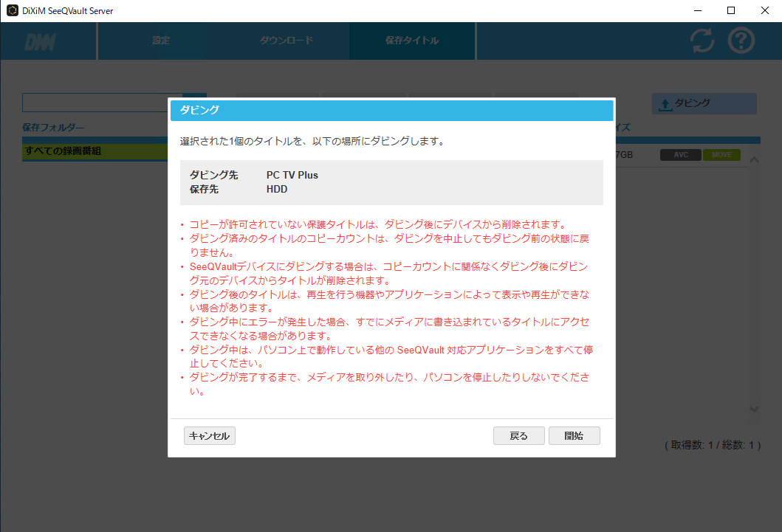Switch to the 設定 tab
Screen dimensions: 782x532
[161, 41]
